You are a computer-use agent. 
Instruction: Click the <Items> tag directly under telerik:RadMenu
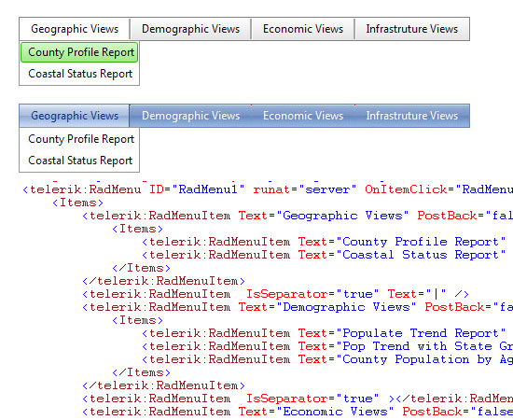(x=77, y=203)
